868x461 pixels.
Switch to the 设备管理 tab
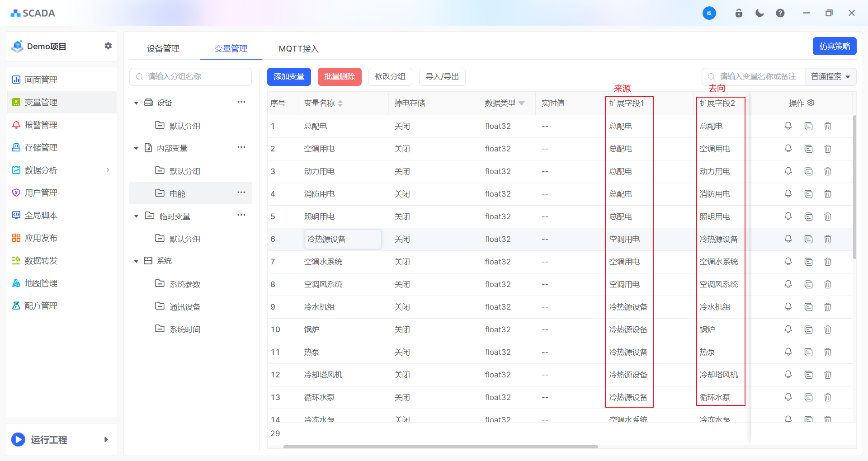point(163,48)
